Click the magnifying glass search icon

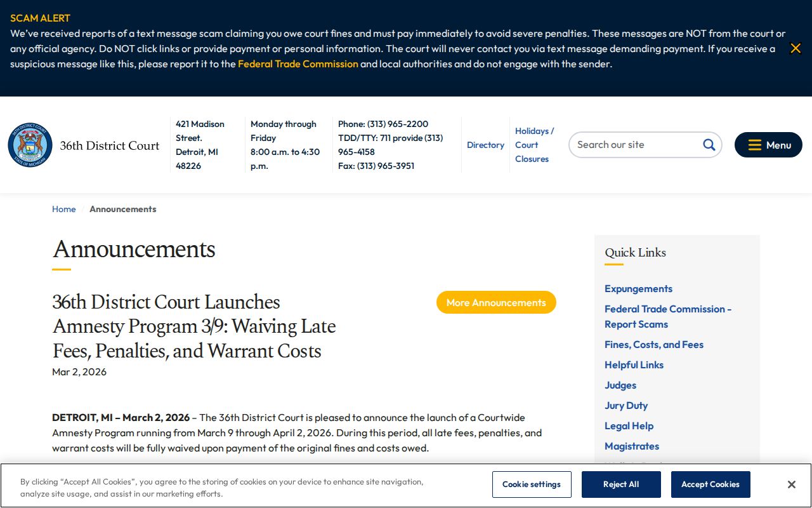click(709, 145)
